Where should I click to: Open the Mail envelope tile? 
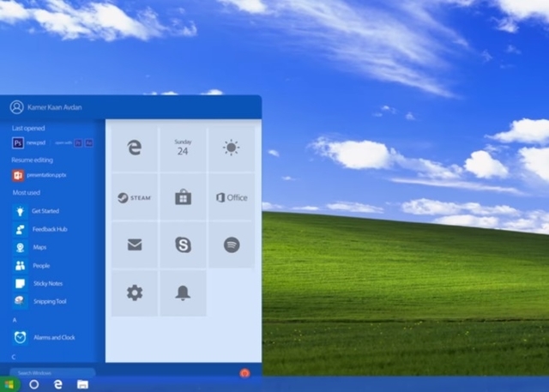pos(135,245)
